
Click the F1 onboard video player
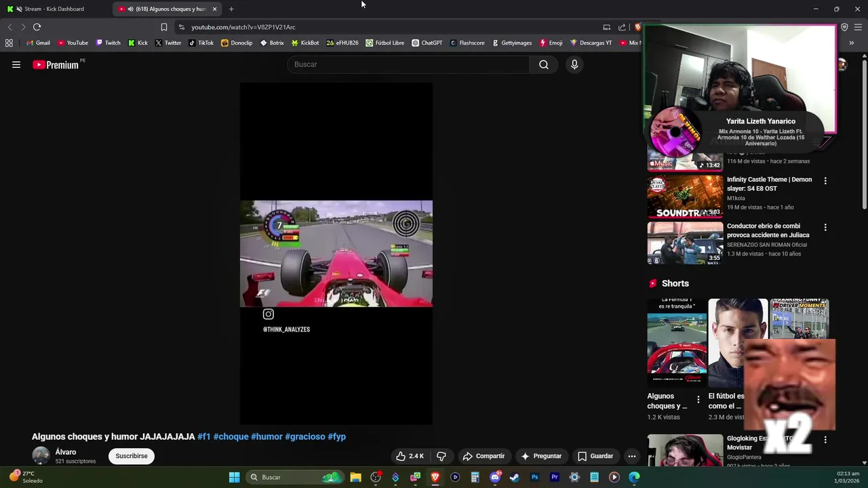click(336, 253)
